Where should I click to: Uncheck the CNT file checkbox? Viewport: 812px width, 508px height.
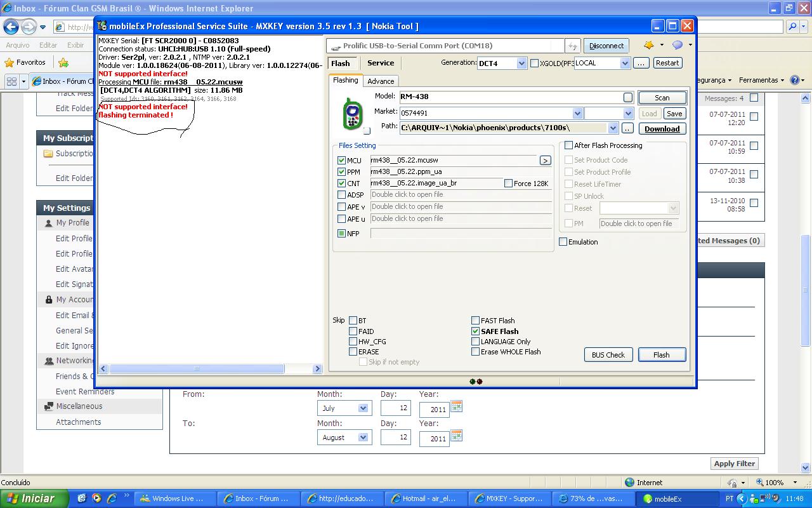(x=342, y=184)
